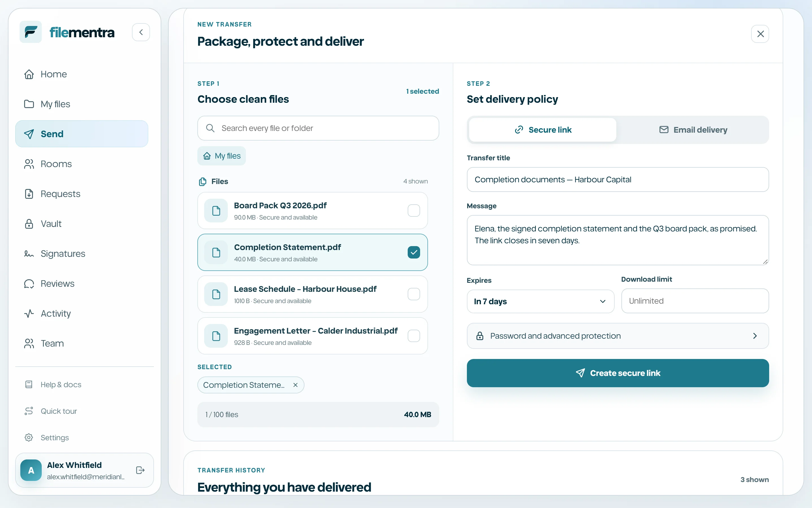Open the Requests page
812x508 pixels.
[81, 194]
